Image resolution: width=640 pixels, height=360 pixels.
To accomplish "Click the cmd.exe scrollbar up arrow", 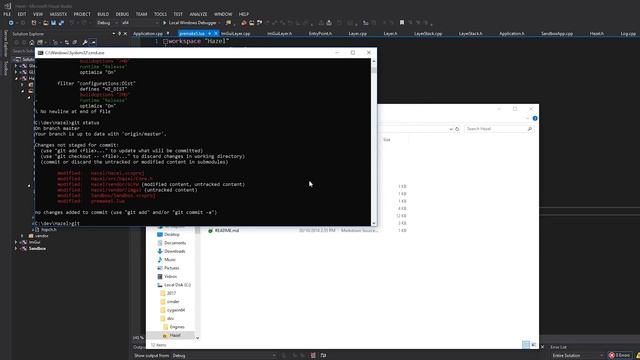I will click(x=374, y=61).
